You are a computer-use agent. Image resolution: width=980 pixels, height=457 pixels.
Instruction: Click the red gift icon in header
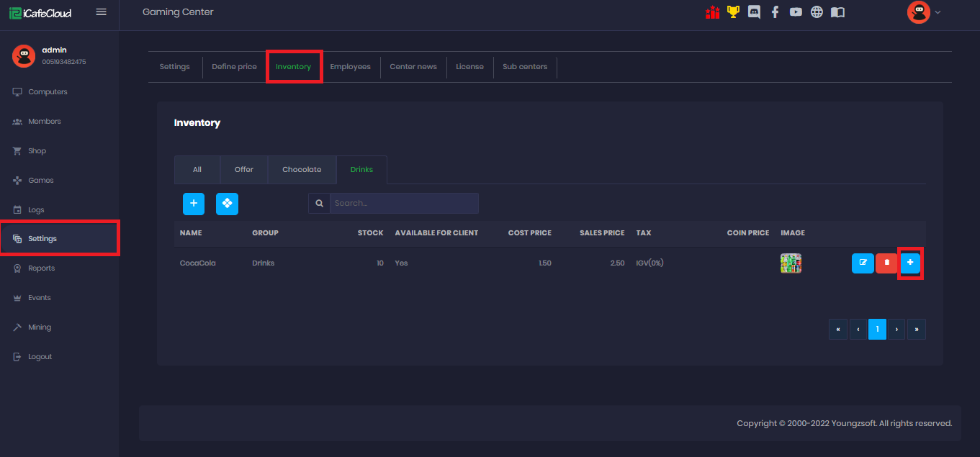click(x=712, y=12)
